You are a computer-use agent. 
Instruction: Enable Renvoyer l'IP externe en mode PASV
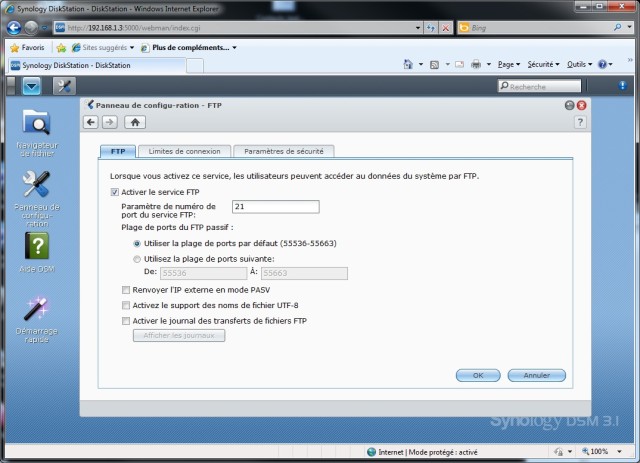coord(125,289)
